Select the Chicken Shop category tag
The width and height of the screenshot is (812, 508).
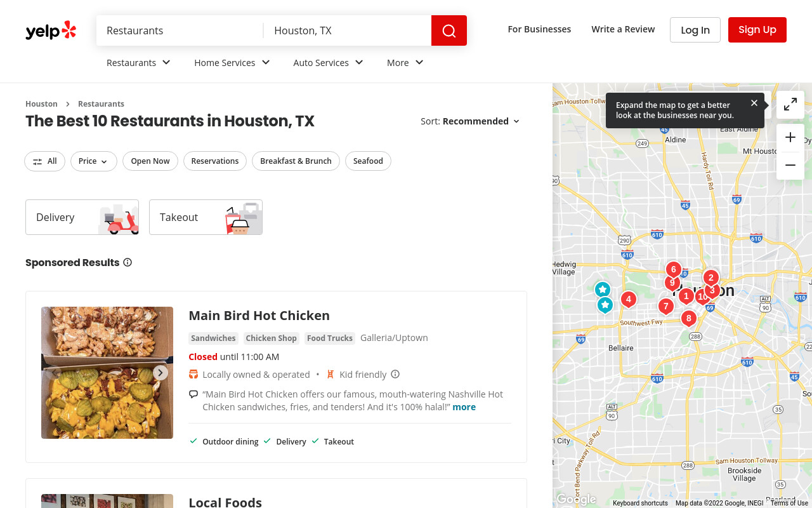[x=271, y=338]
